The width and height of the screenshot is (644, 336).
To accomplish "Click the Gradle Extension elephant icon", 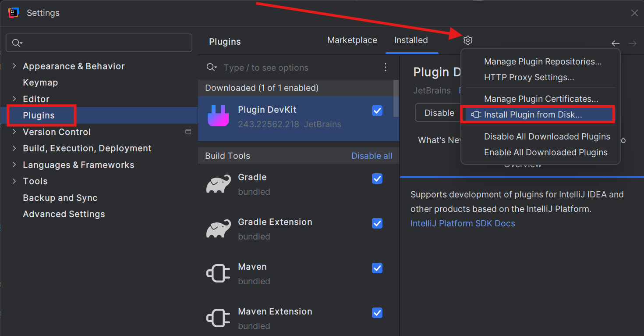I will click(218, 229).
